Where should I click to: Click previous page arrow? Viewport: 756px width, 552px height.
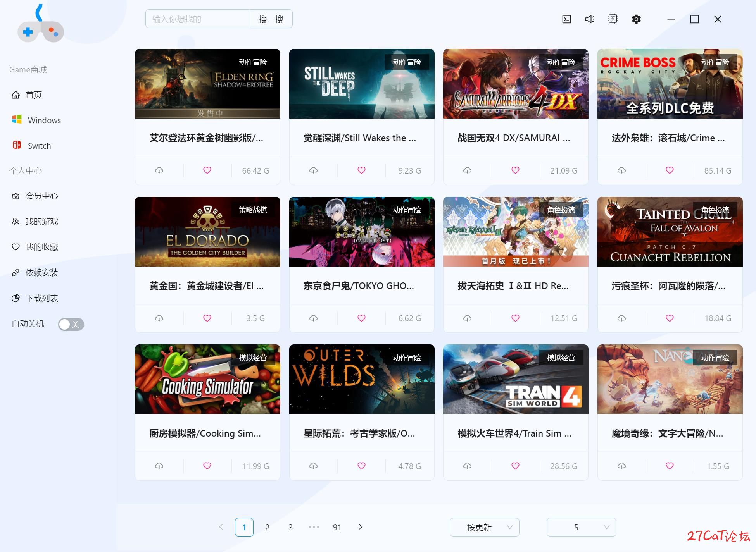tap(221, 527)
